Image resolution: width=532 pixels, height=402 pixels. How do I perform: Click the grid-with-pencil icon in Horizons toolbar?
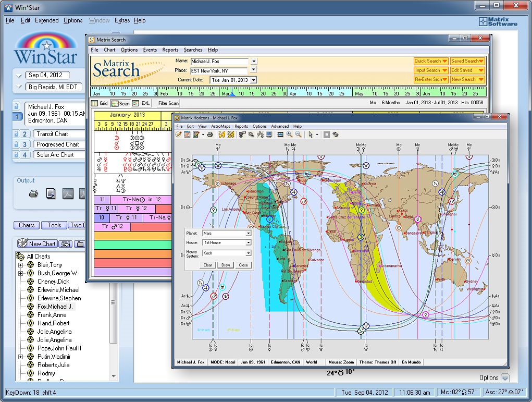[196, 135]
